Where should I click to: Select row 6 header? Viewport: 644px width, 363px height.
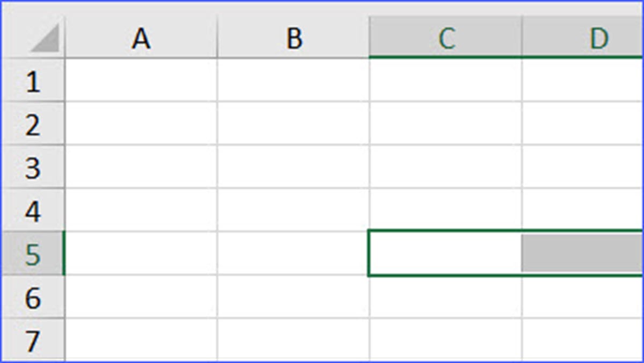click(x=33, y=297)
